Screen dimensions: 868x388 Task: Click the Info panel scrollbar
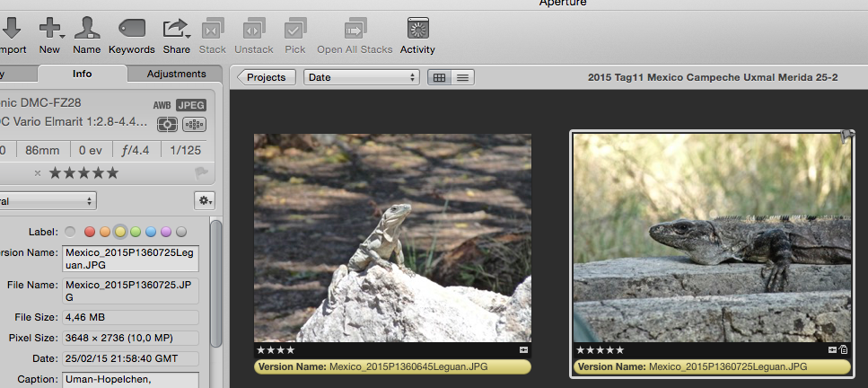pos(216,283)
